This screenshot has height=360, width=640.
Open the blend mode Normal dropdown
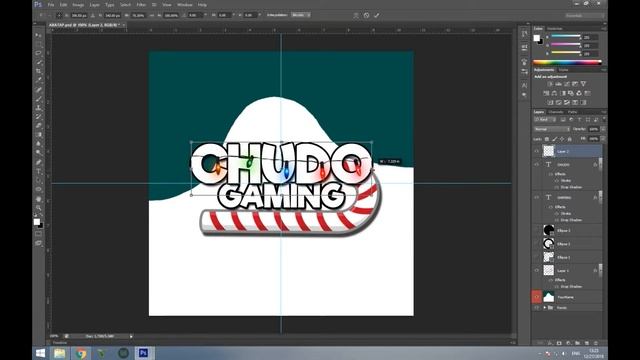pos(552,129)
